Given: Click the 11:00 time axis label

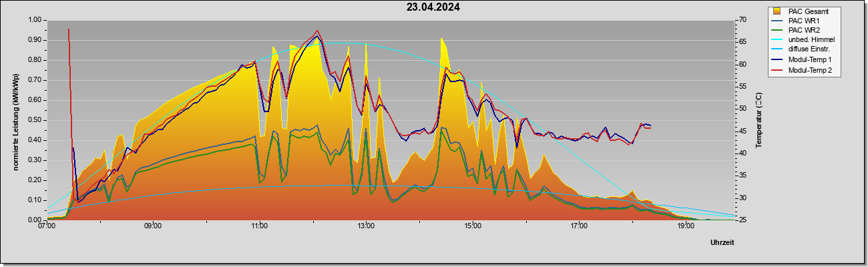Looking at the screenshot, I should [x=260, y=226].
